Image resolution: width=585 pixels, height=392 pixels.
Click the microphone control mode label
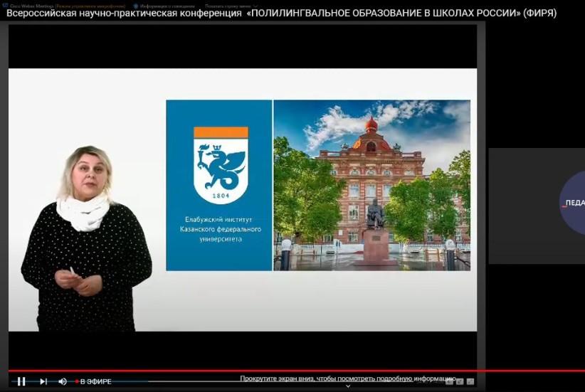click(90, 6)
